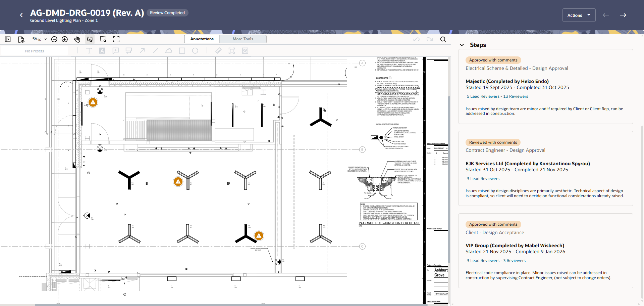Open the search magnifier icon

coord(443,39)
